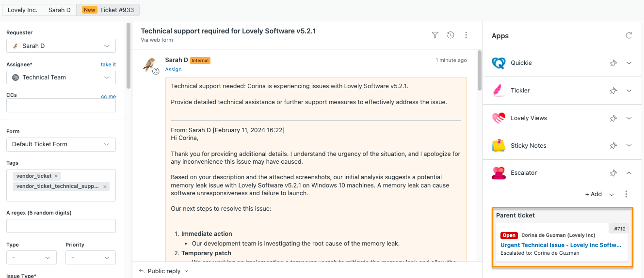The image size is (644, 278).
Task: Select the Ticket #933 tab
Action: point(108,10)
